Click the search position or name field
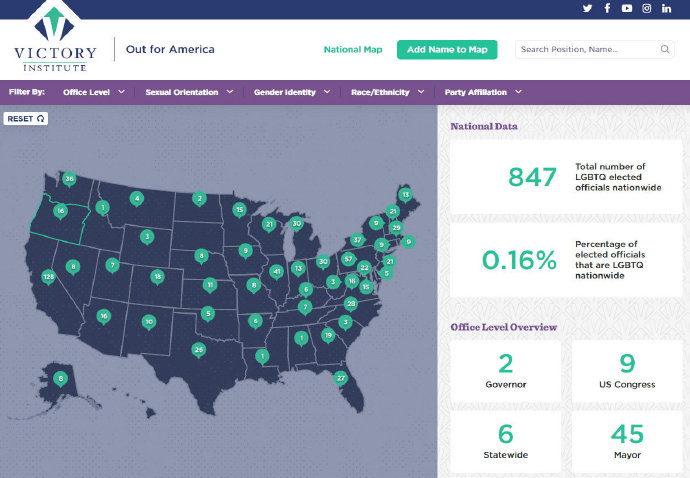690x478 pixels. point(587,49)
